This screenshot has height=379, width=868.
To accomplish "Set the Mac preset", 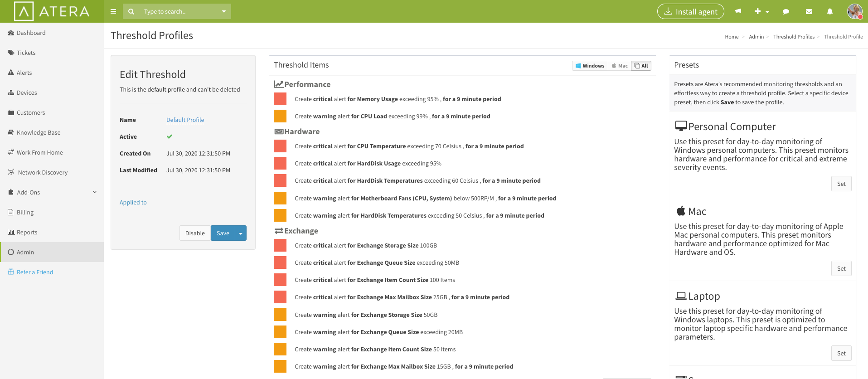I will point(841,268).
